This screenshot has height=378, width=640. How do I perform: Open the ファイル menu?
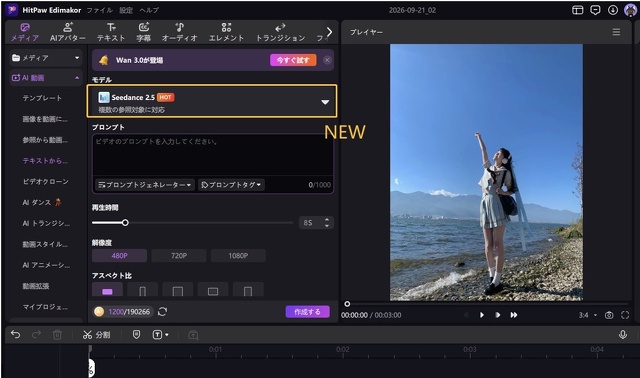coord(99,10)
